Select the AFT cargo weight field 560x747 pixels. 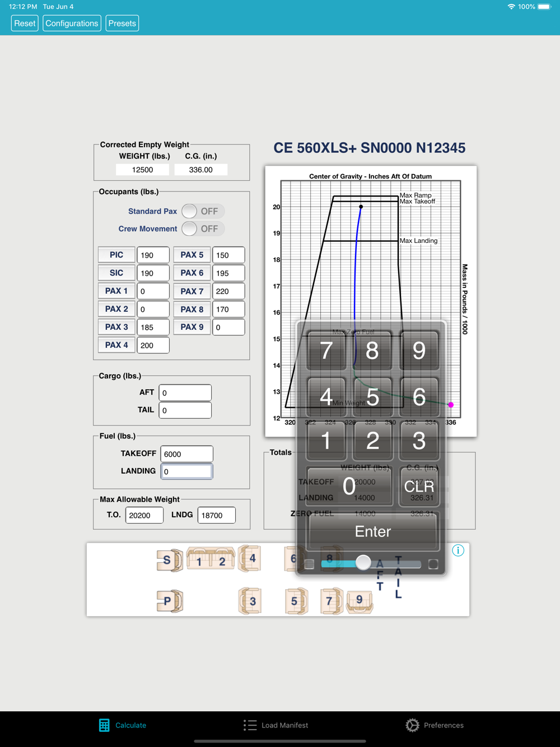pos(185,393)
